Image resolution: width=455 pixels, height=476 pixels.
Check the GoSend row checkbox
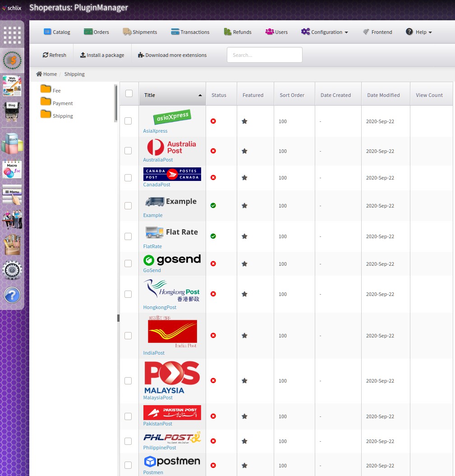[x=128, y=263]
